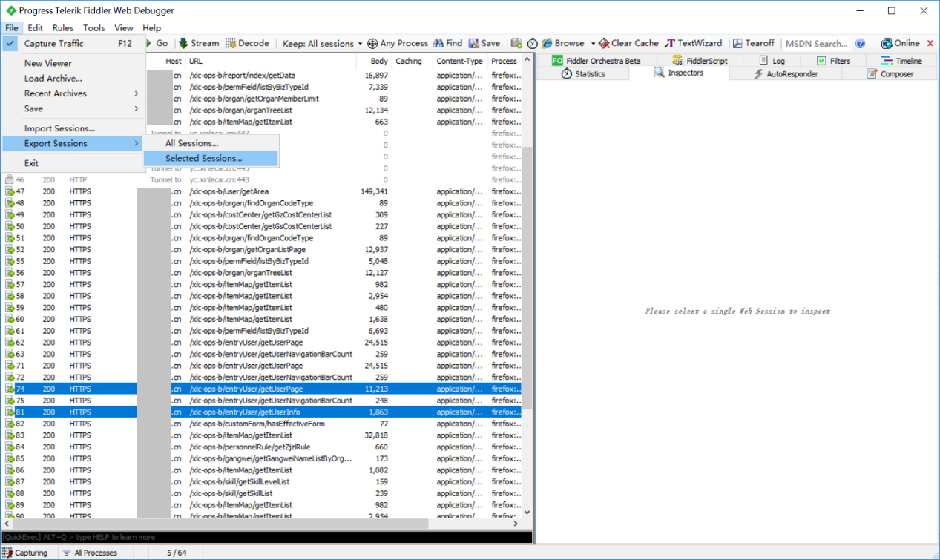Click the MSDN Search input box

[x=815, y=44]
